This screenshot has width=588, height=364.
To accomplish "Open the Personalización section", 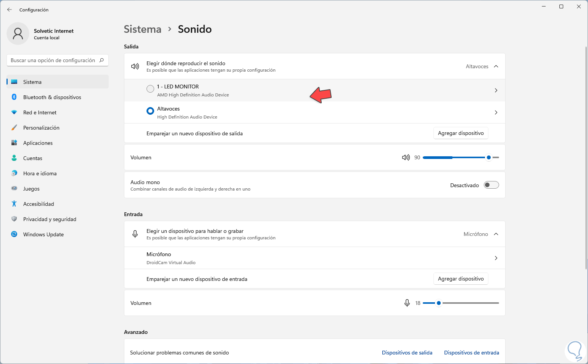I will pyautogui.click(x=41, y=128).
